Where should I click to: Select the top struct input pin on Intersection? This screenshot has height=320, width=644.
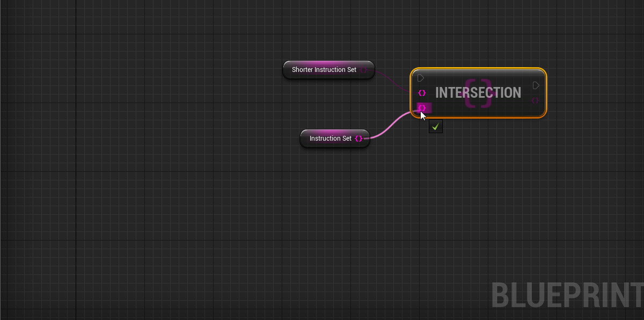[x=422, y=92]
